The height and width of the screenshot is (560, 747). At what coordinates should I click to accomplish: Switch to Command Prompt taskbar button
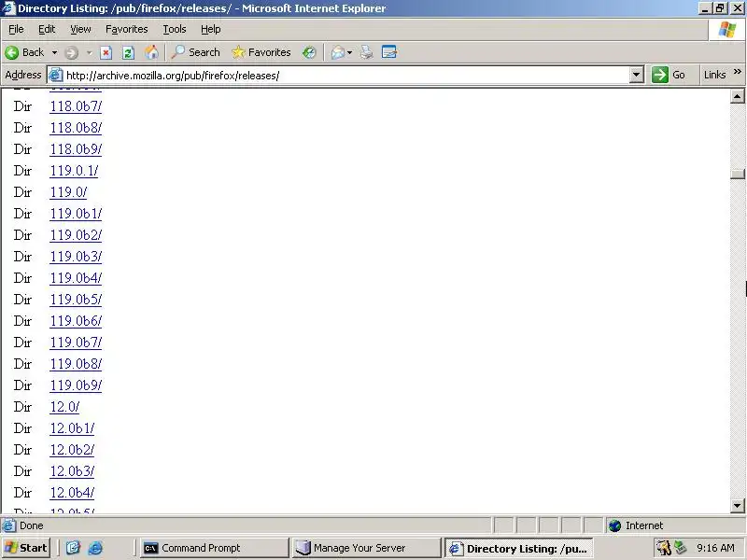pyautogui.click(x=215, y=548)
